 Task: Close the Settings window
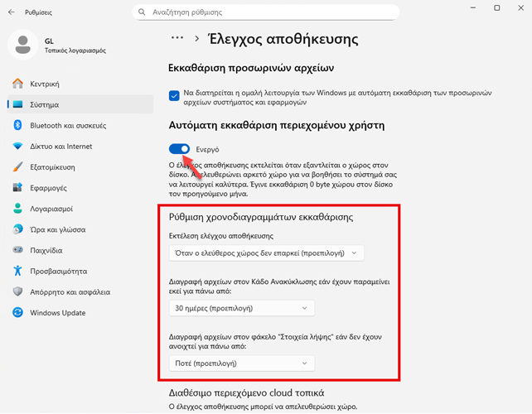click(x=520, y=7)
